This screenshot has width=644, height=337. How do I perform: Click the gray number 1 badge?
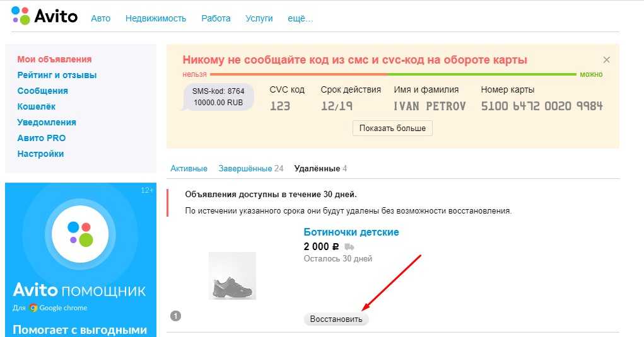click(176, 316)
